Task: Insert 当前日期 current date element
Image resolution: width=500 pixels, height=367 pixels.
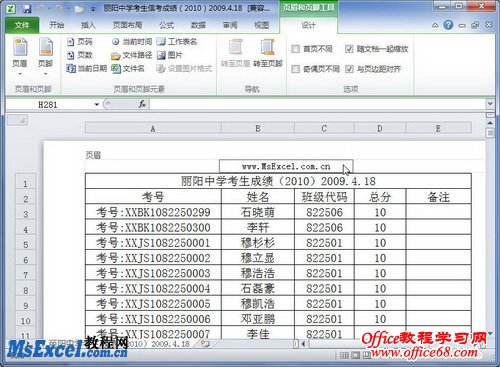Action: click(86, 69)
